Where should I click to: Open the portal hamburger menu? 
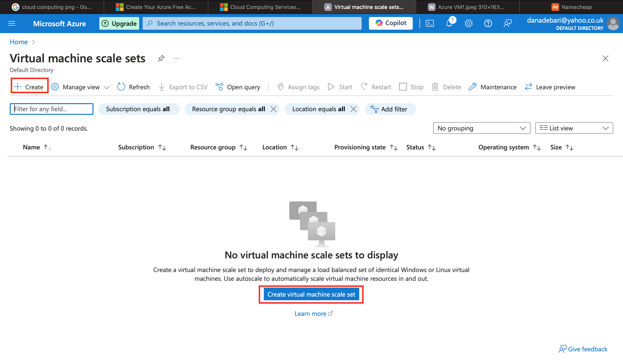coord(12,23)
